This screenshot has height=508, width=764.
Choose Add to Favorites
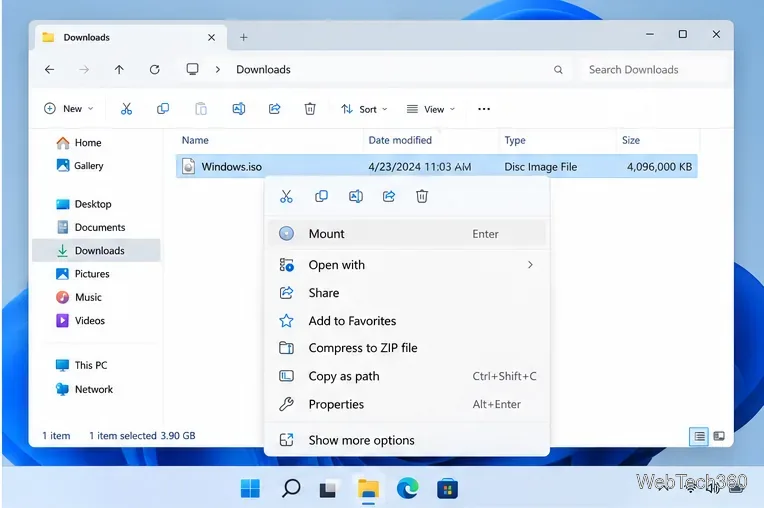click(x=407, y=321)
